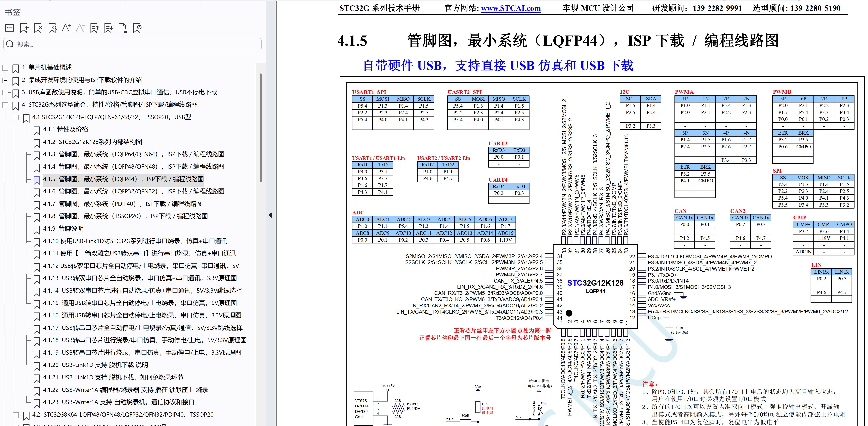Collapse the bookmarks sidebar with the arrow handle
Image resolution: width=868 pixels, height=426 pixels.
point(270,215)
